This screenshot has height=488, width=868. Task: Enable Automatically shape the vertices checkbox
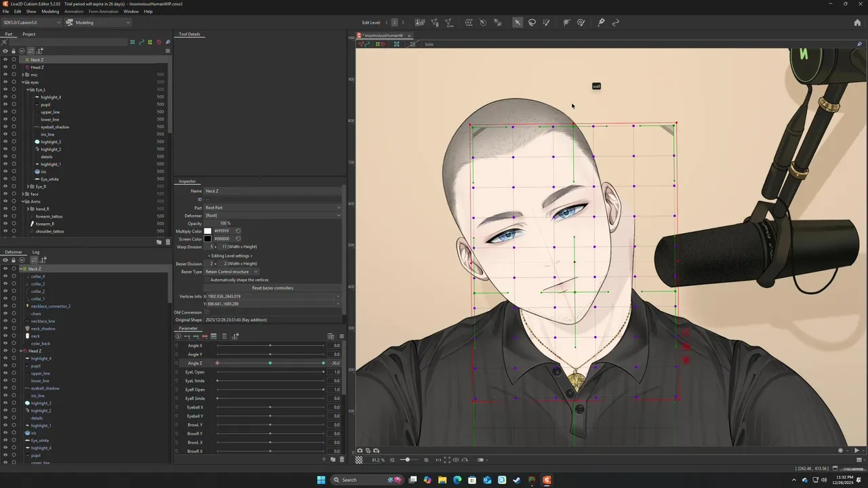tap(207, 280)
